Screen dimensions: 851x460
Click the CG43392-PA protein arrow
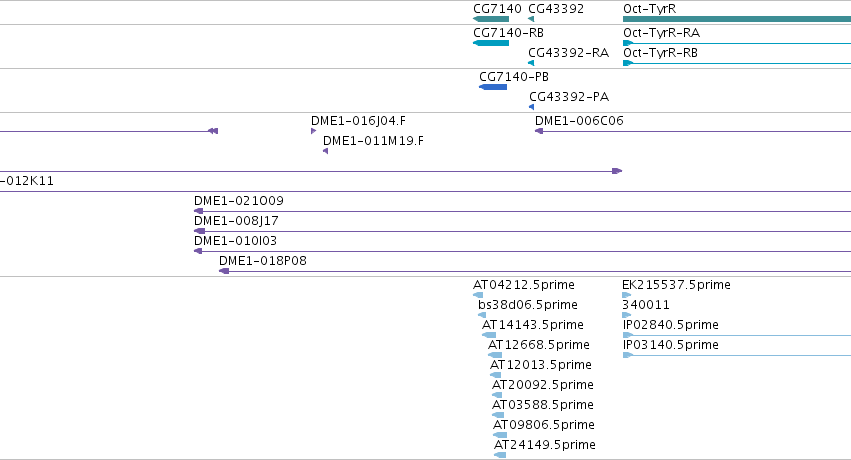[531, 107]
